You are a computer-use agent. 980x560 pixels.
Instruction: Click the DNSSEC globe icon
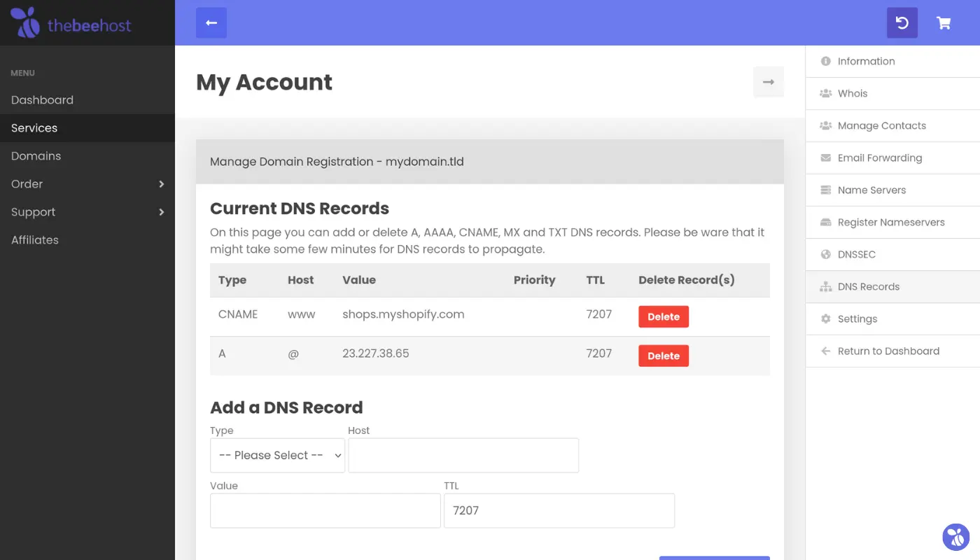tap(825, 255)
